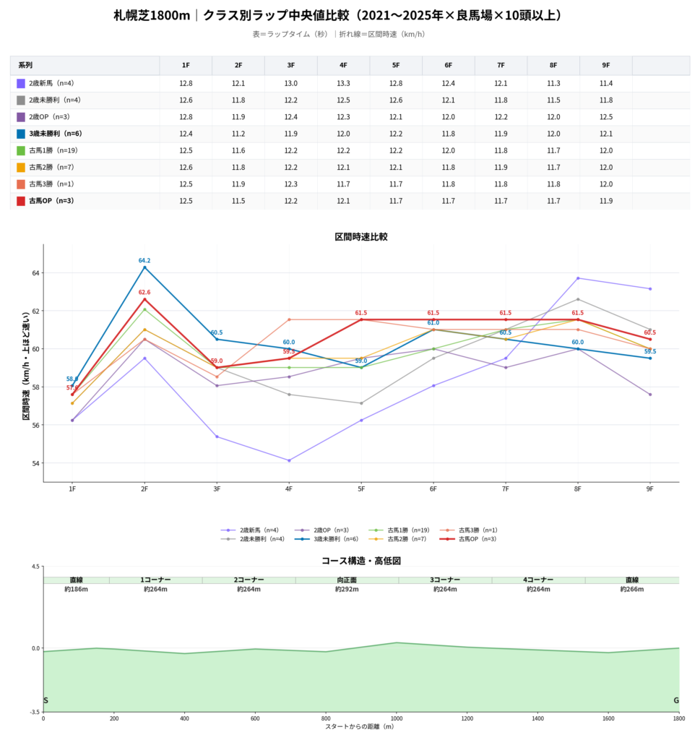Click the 11.5 8F cell in 2歳未勝利 row

pyautogui.click(x=554, y=100)
